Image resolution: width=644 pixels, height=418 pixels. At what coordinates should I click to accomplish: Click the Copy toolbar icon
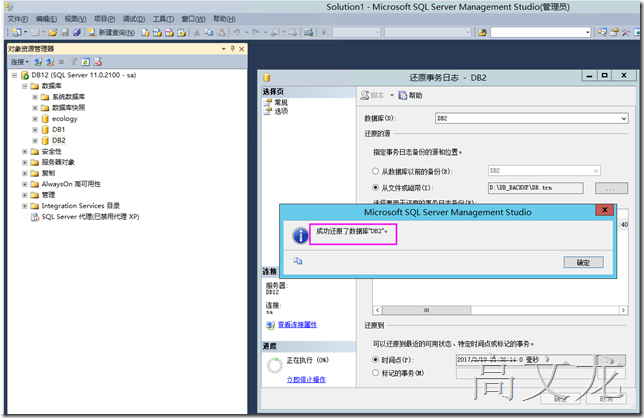(209, 32)
